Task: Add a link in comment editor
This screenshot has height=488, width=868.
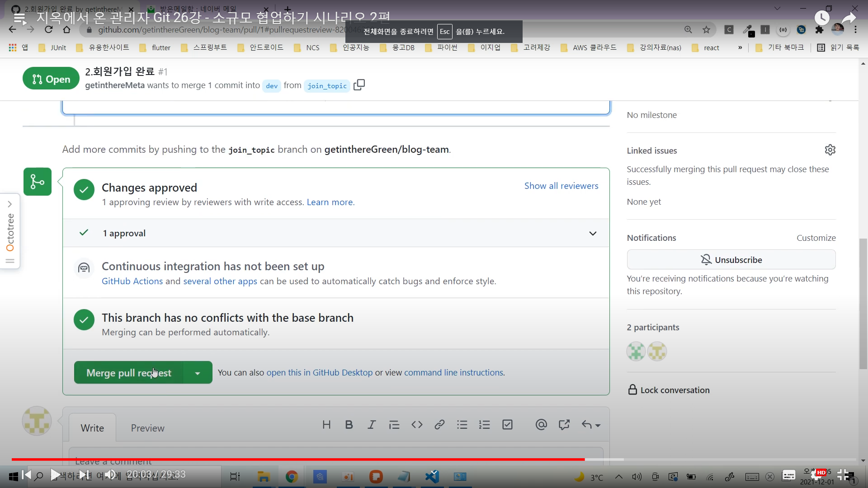Action: coord(439,425)
